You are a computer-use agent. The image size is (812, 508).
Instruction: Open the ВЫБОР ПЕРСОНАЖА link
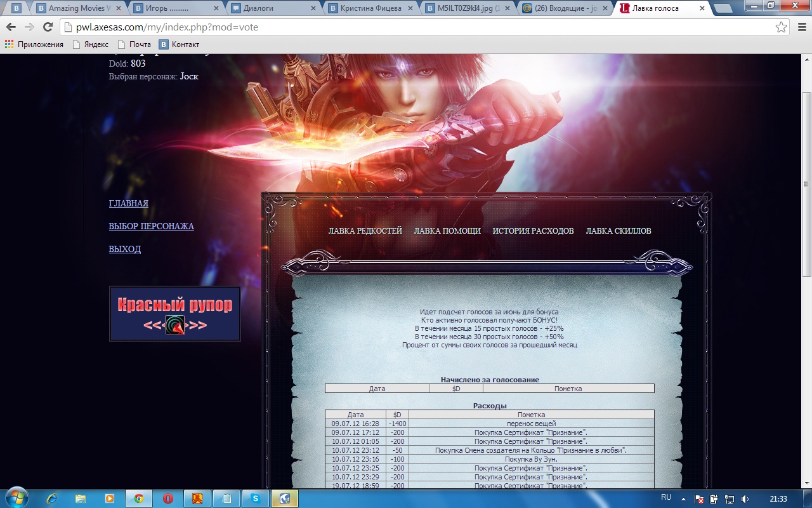152,226
